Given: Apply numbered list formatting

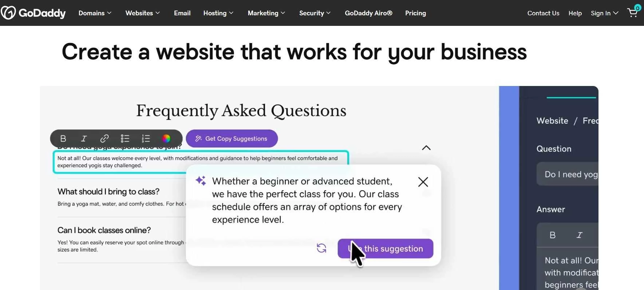Looking at the screenshot, I should [x=146, y=138].
